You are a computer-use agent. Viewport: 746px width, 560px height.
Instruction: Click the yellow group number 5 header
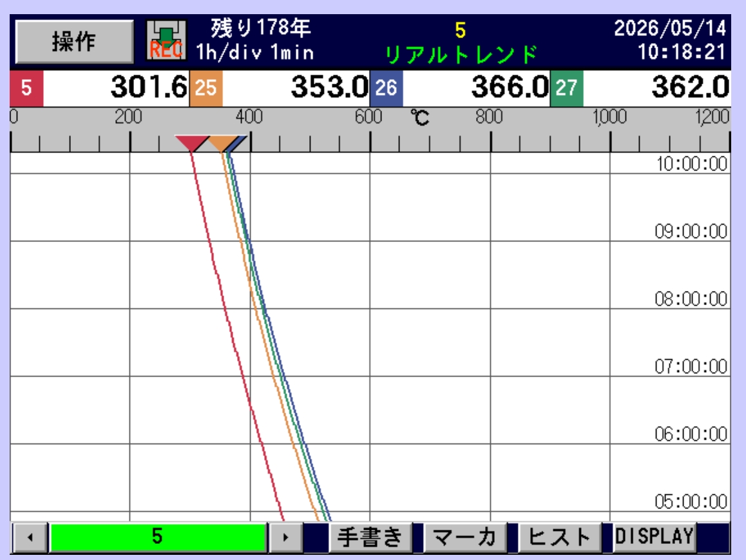coord(460,30)
